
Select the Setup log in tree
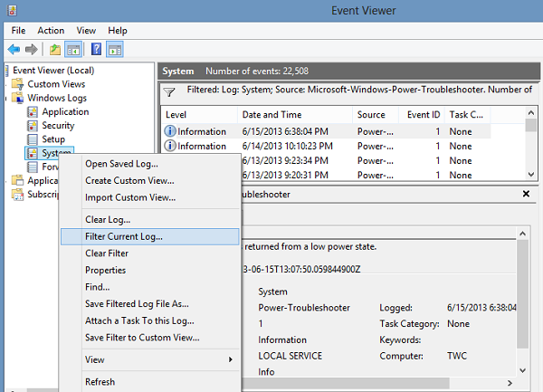52,139
